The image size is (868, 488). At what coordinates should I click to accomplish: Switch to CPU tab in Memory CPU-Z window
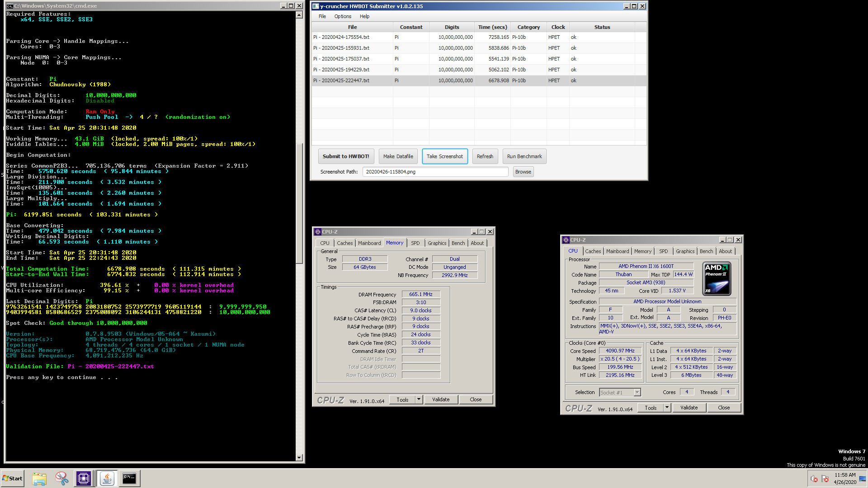click(x=325, y=243)
